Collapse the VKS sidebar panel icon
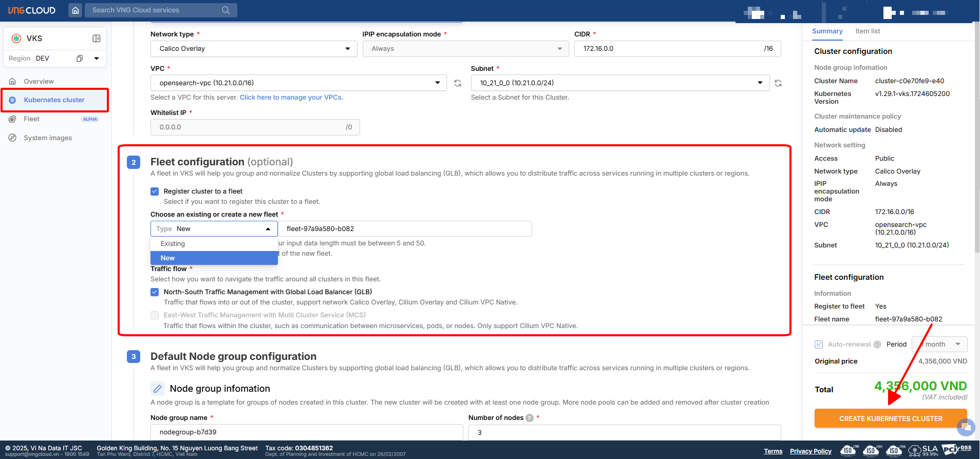Viewport: 980px width, 459px height. pos(96,39)
